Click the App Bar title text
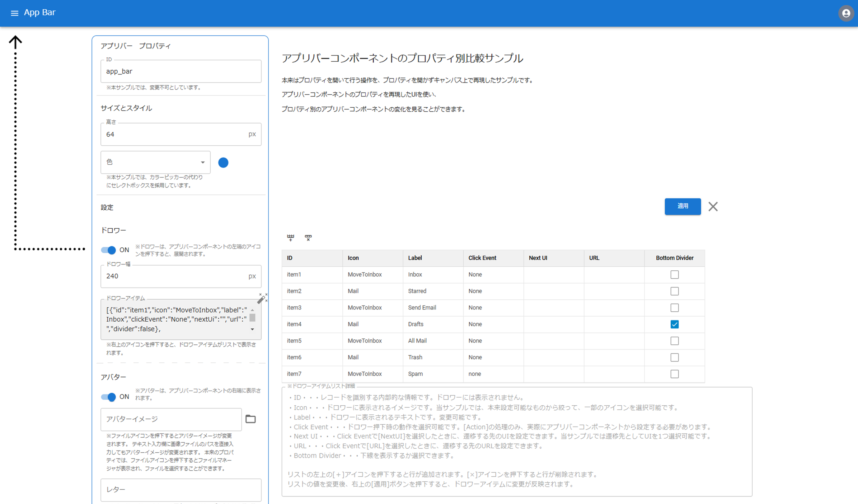 (x=40, y=12)
